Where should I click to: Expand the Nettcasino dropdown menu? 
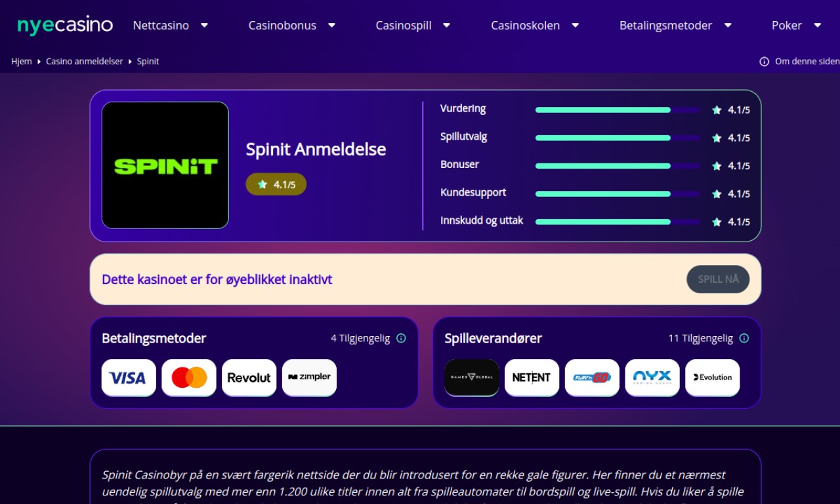pyautogui.click(x=204, y=26)
